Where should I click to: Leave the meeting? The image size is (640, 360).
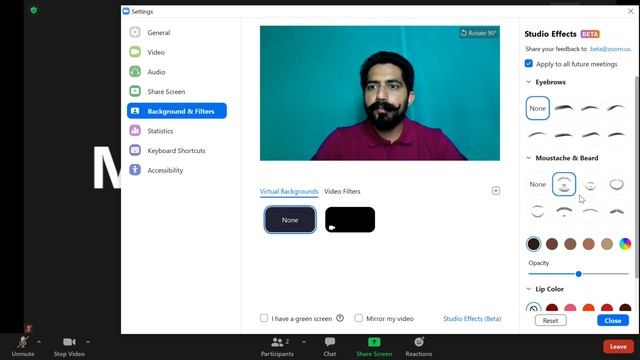click(618, 347)
